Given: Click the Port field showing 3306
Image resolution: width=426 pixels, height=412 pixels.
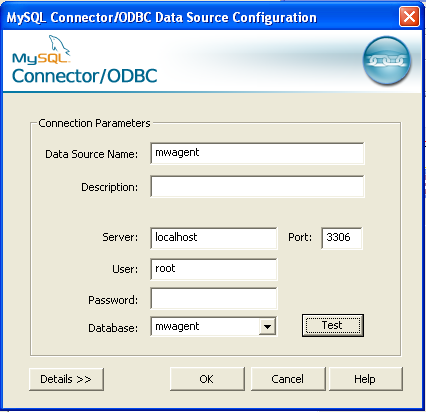Looking at the screenshot, I should pyautogui.click(x=342, y=238).
